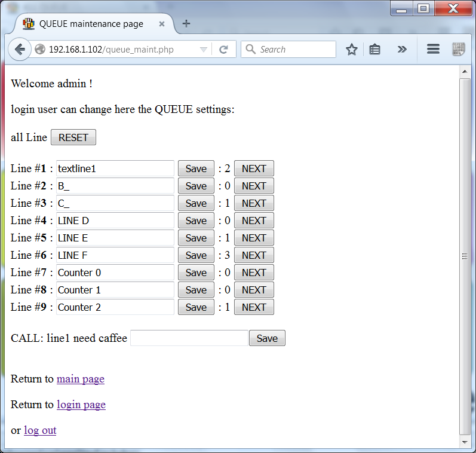The height and width of the screenshot is (453, 476).
Task: Click the scrollbar down arrow
Action: click(465, 442)
